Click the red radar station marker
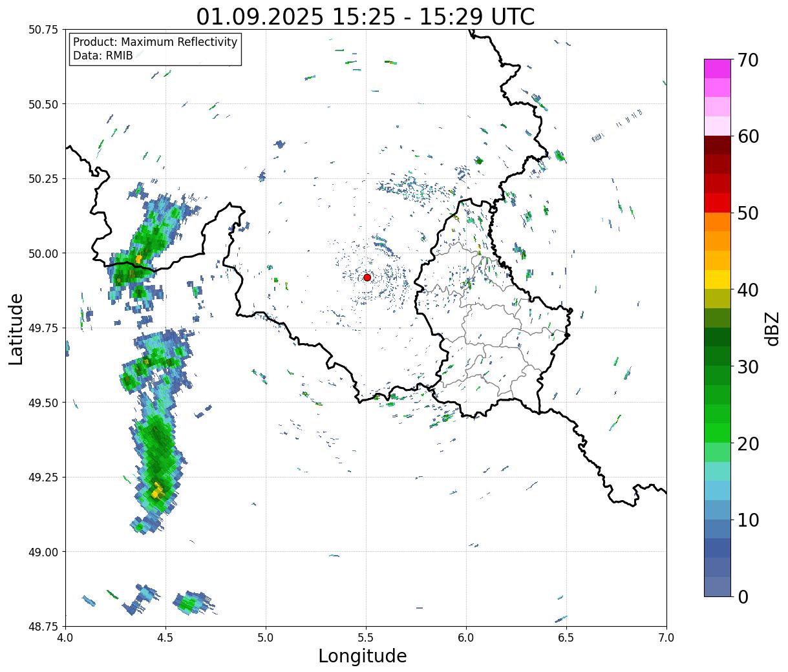788x672 pixels. click(367, 277)
